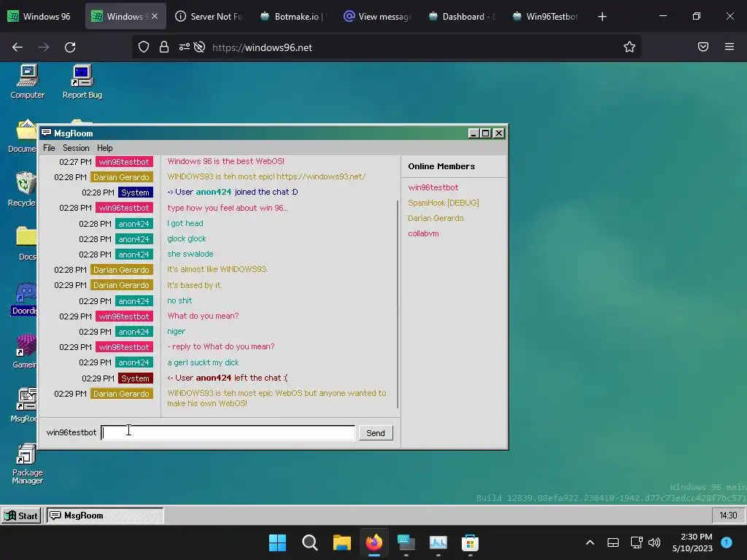Open Microsoft Store from the taskbar
This screenshot has width=747, height=560.
click(x=470, y=542)
